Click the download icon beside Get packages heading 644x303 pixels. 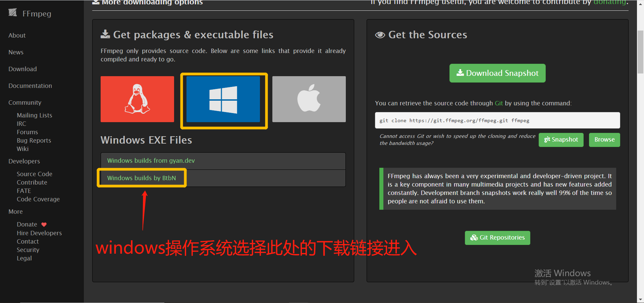(x=105, y=34)
